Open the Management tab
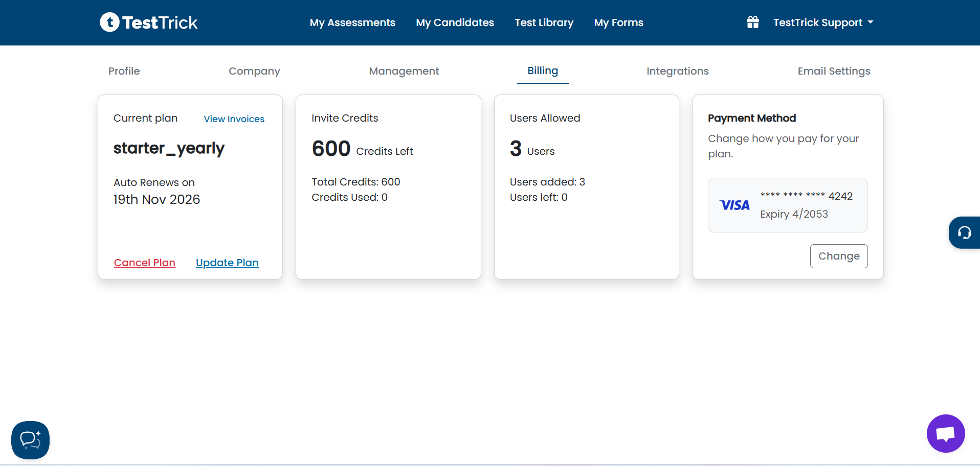This screenshot has width=980, height=466. click(404, 71)
